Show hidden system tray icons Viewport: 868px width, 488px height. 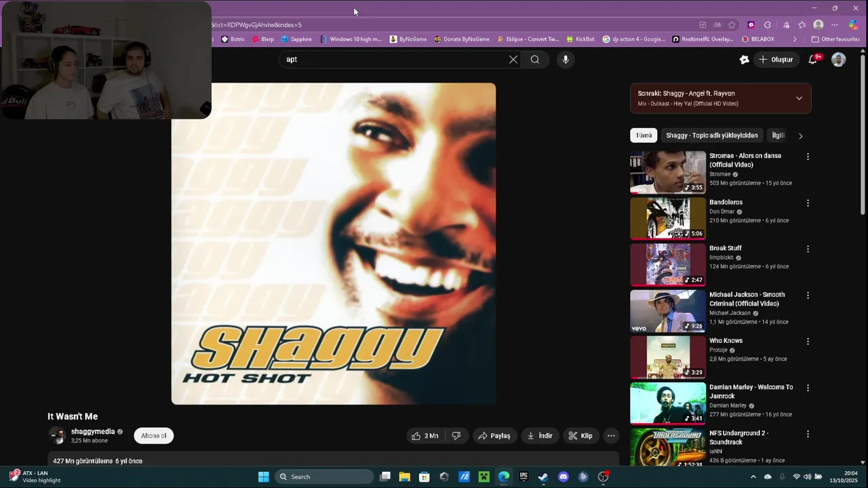pos(753,476)
